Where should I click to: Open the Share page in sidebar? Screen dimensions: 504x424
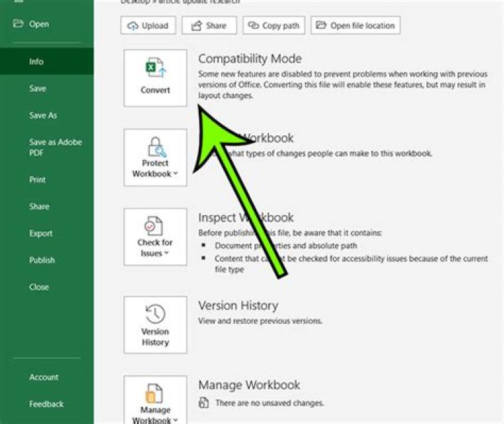[x=47, y=206]
